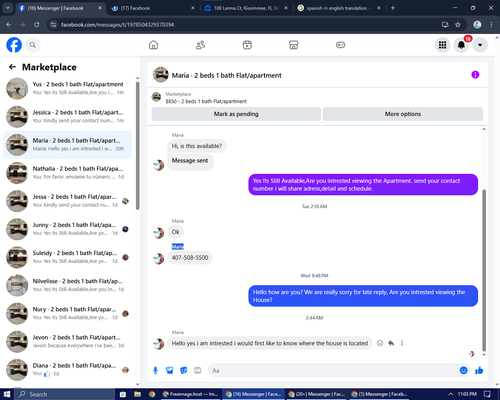Reload the page
Screen dimensions: 500x400
pos(37,25)
